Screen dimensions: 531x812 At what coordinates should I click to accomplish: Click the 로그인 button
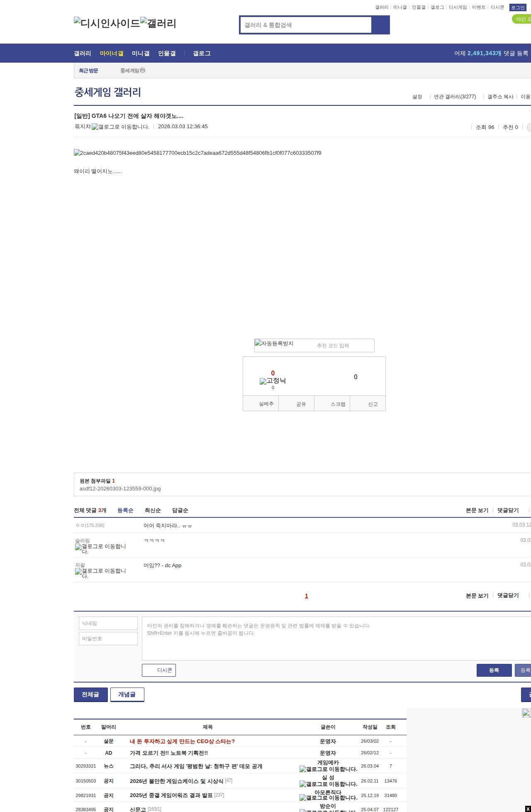[x=518, y=7]
